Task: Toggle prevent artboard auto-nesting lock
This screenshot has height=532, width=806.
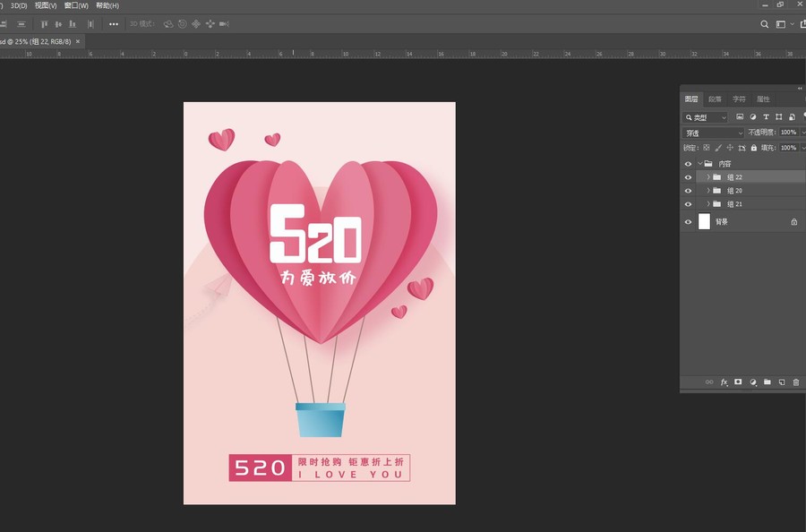Action: pyautogui.click(x=742, y=148)
